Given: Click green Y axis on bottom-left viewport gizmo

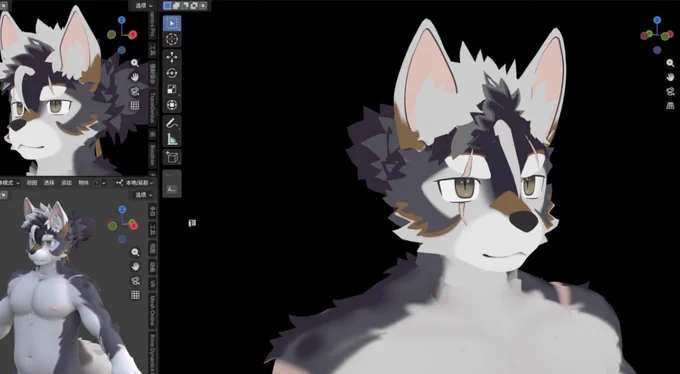Looking at the screenshot, I should (x=112, y=226).
